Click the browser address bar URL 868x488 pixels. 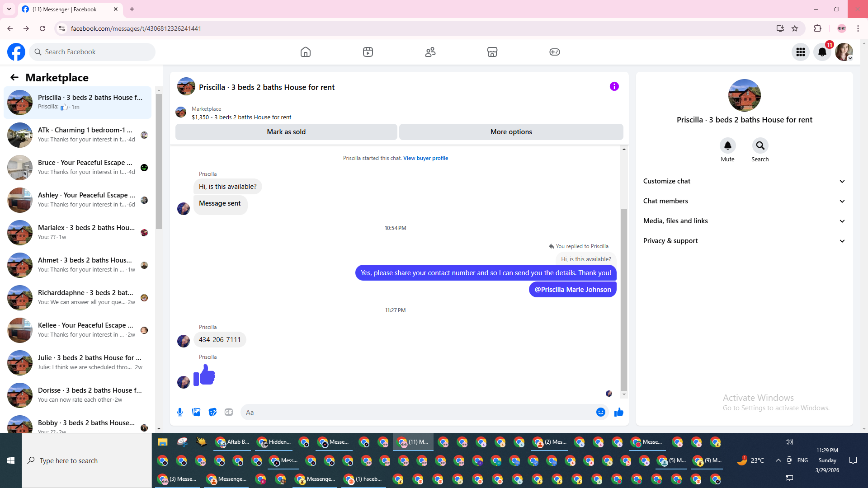(136, 28)
